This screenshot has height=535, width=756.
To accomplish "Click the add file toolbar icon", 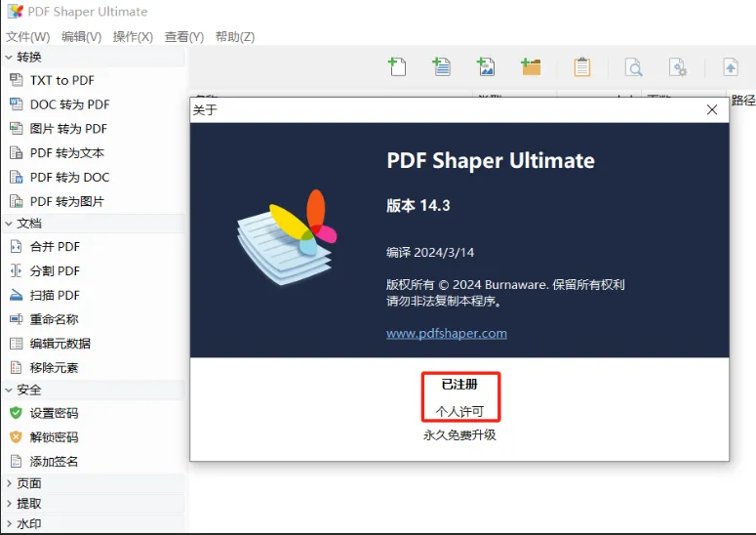I will tap(397, 66).
